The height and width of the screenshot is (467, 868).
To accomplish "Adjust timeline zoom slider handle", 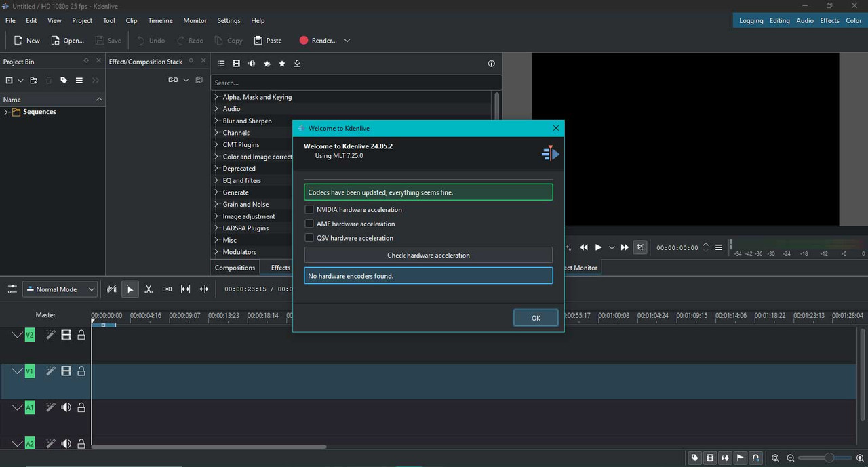I will click(x=829, y=458).
